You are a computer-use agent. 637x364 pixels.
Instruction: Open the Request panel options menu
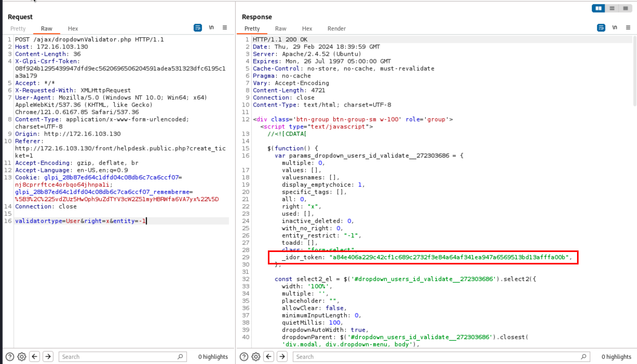point(225,27)
